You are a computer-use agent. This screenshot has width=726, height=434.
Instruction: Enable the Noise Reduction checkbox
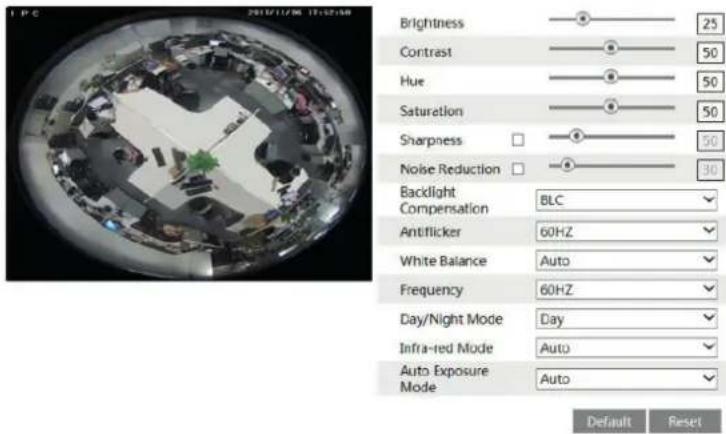click(518, 169)
